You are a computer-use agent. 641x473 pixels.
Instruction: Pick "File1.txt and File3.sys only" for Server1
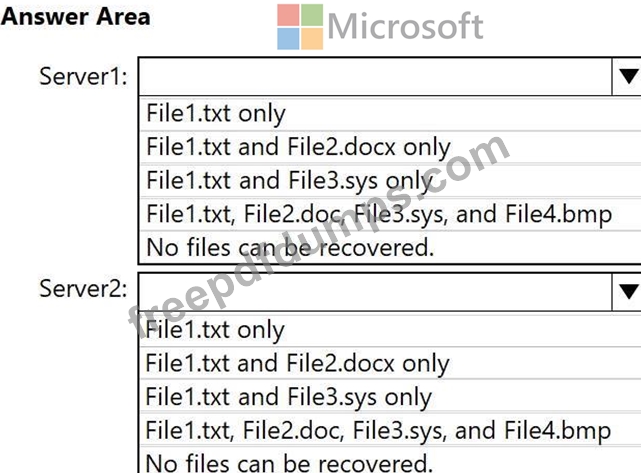(289, 180)
